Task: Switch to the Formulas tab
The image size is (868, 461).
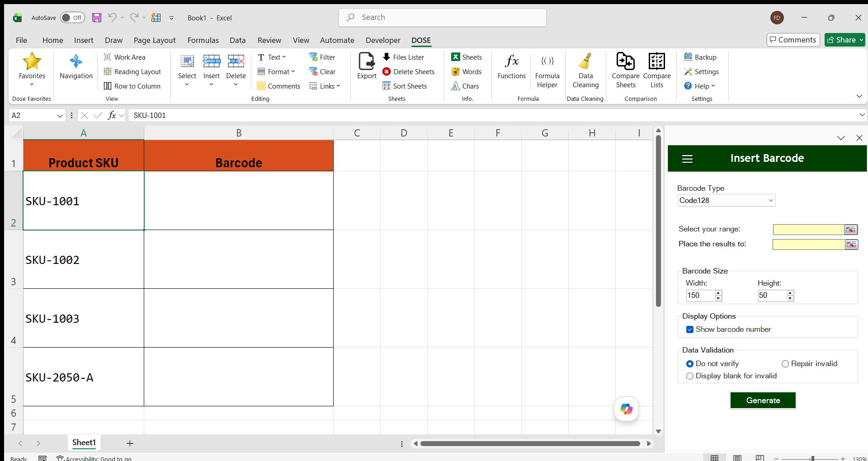Action: [203, 40]
